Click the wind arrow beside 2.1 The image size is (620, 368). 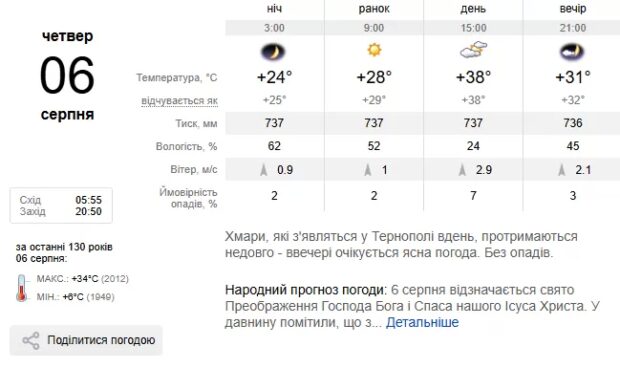tap(562, 170)
